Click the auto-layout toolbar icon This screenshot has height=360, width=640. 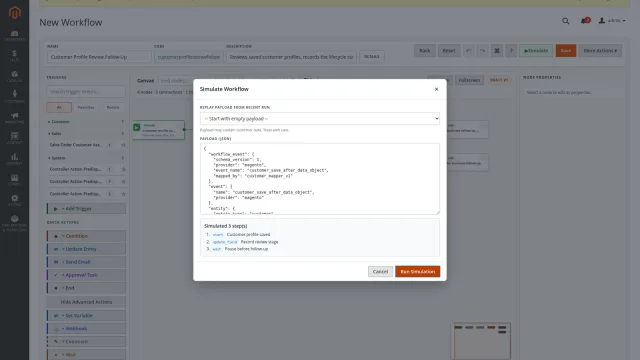[x=497, y=51]
